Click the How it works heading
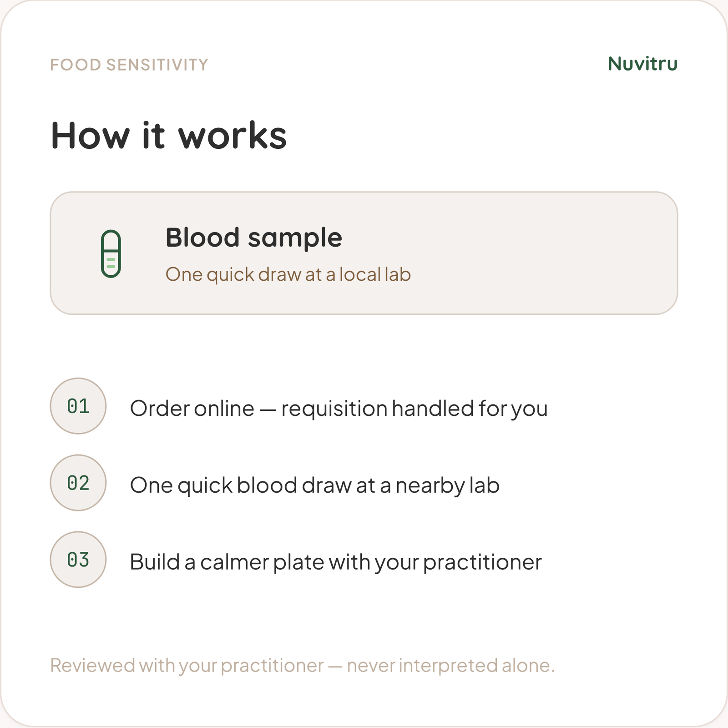 pyautogui.click(x=169, y=135)
